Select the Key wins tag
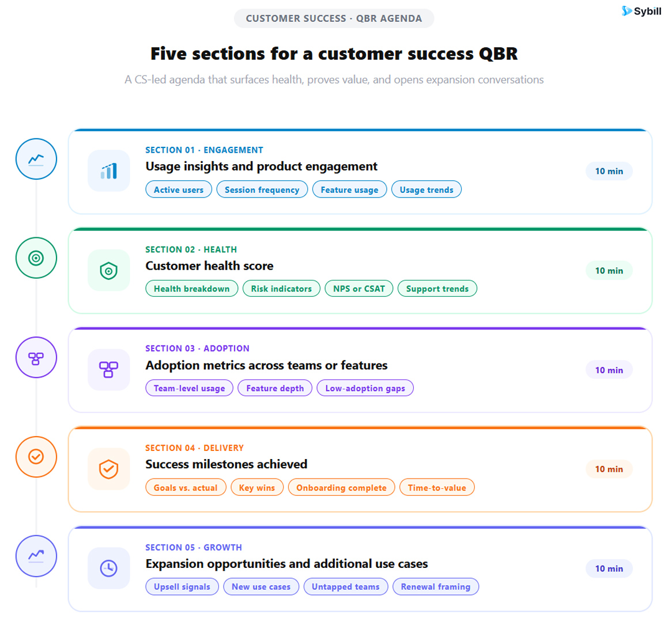672x622 pixels. click(x=257, y=487)
